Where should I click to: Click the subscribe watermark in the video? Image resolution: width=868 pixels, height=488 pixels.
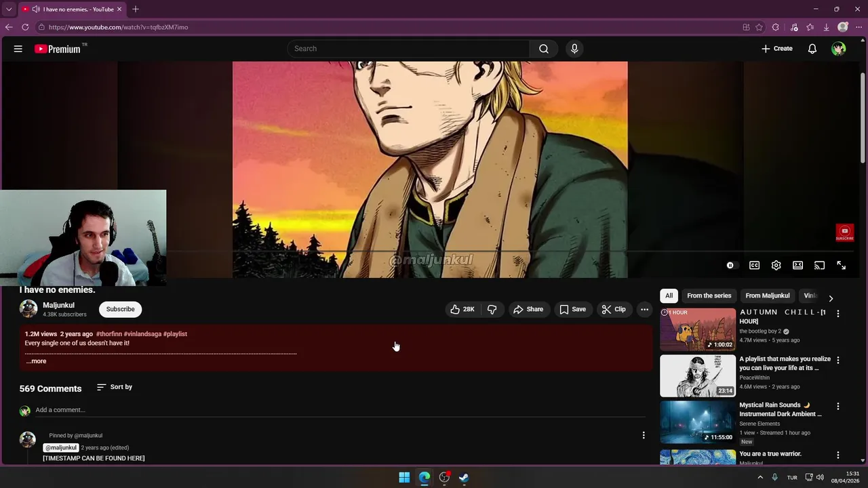click(x=844, y=232)
